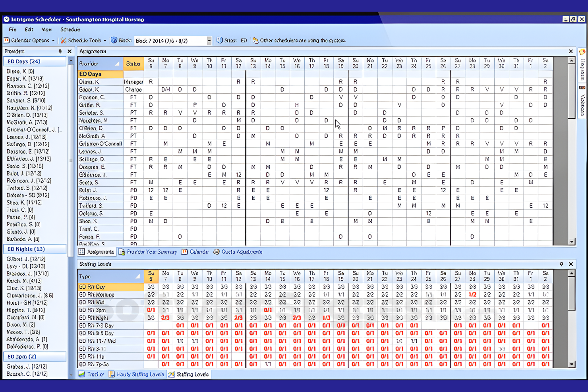Open the Quota Adjustments view icon
This screenshot has width=588, height=392.
pos(217,251)
